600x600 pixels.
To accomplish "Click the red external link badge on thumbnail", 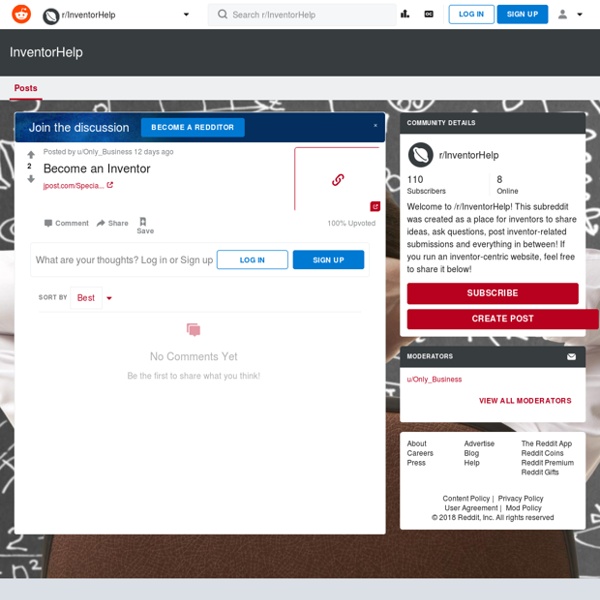I will pos(375,206).
